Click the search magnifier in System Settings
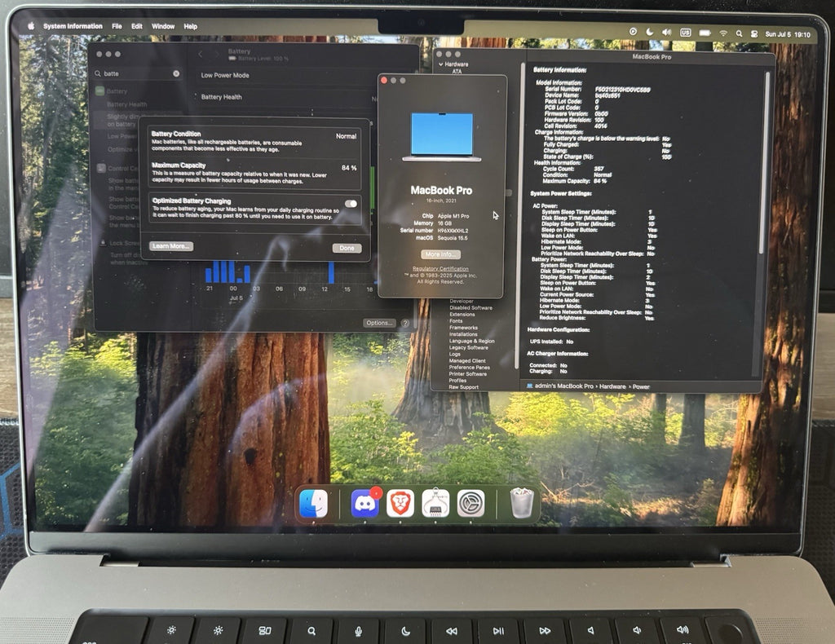The image size is (835, 644). 98,73
